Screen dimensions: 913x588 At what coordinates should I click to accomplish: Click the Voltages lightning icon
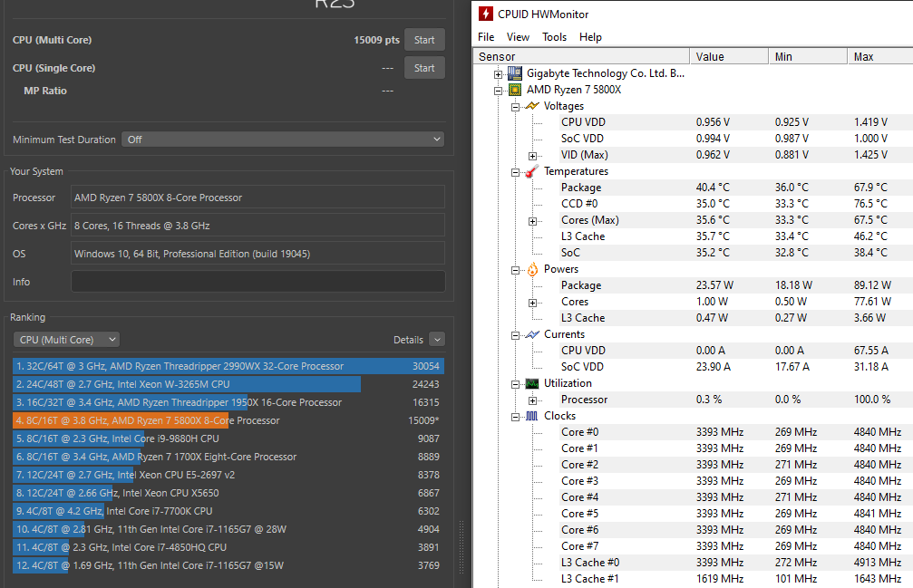[x=532, y=106]
